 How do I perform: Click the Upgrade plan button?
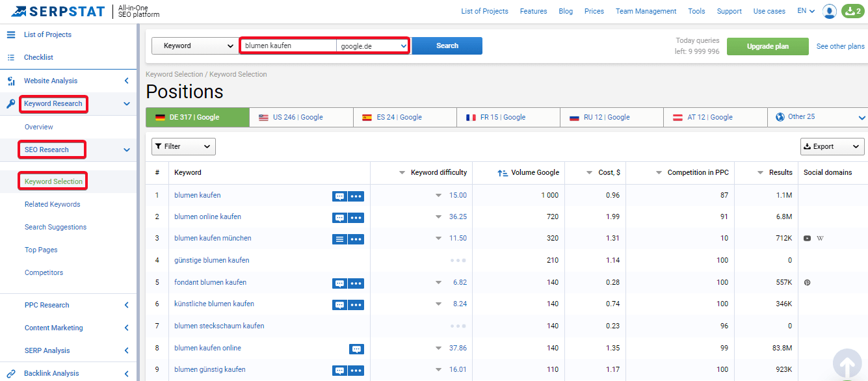pyautogui.click(x=768, y=46)
